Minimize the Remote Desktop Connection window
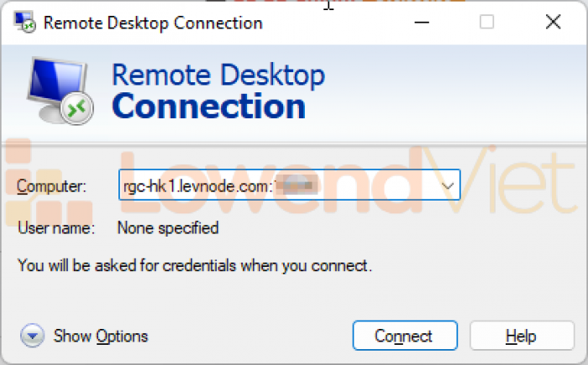The height and width of the screenshot is (365, 588). tap(422, 23)
